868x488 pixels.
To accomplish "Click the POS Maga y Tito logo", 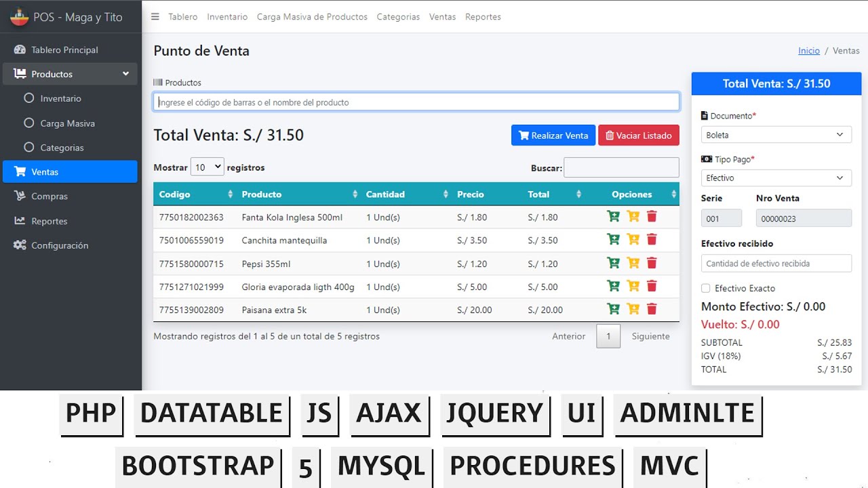I will (19, 17).
